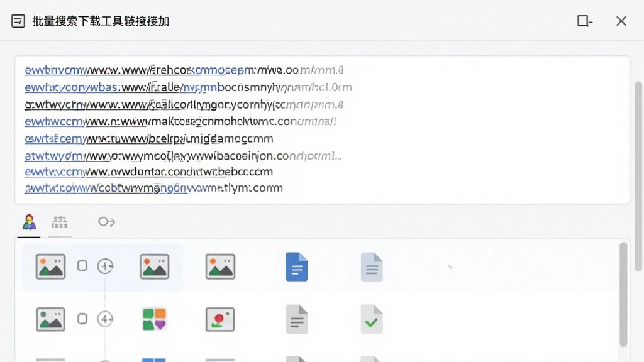The width and height of the screenshot is (644, 362).
Task: Open the second link starting 'ewvhxy'
Action: pyautogui.click(x=188, y=87)
